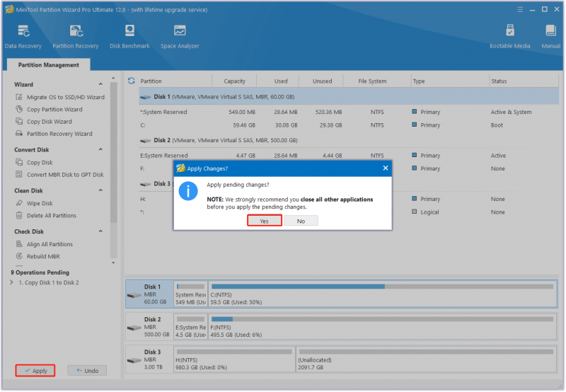Open Space Analyzer
The image size is (566, 392).
click(180, 37)
